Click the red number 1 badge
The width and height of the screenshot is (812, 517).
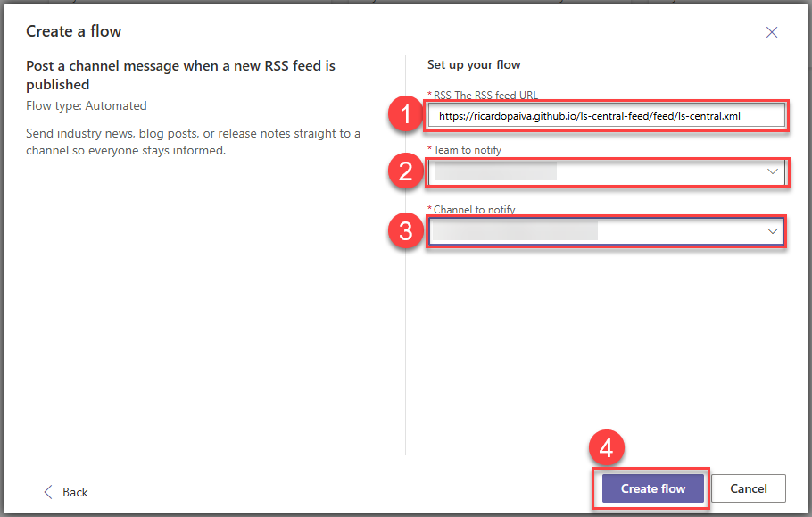[406, 114]
